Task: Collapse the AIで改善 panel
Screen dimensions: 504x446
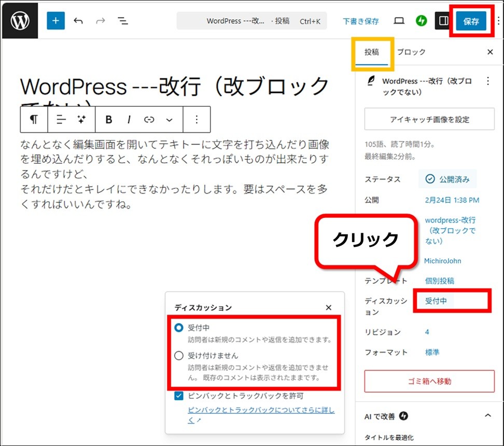Action: click(x=487, y=416)
